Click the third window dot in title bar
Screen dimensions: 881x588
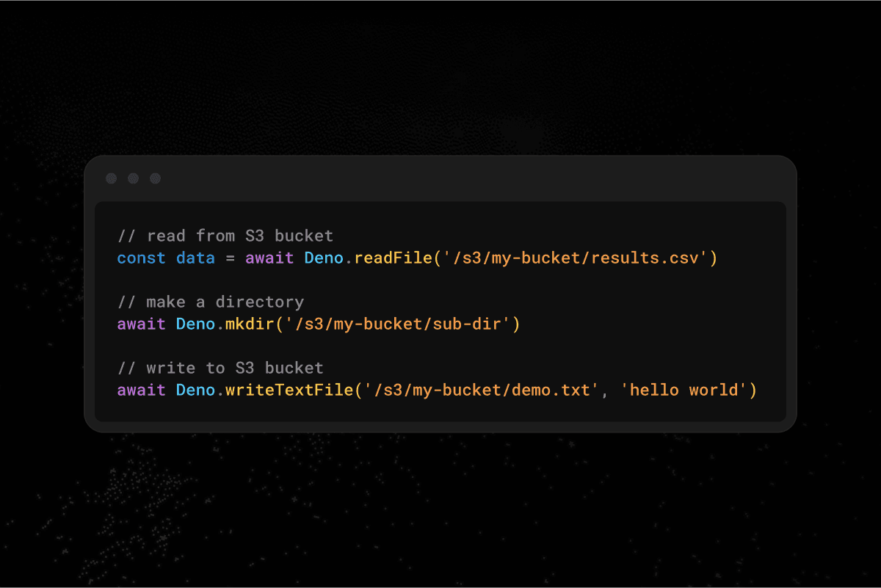[x=155, y=178]
